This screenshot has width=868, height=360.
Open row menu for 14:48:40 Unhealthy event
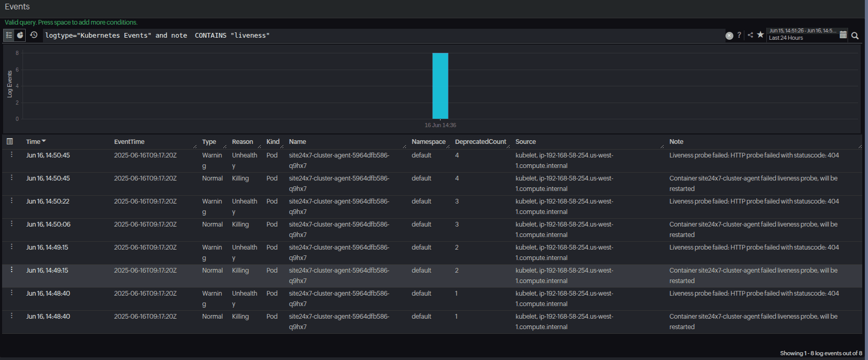point(12,293)
